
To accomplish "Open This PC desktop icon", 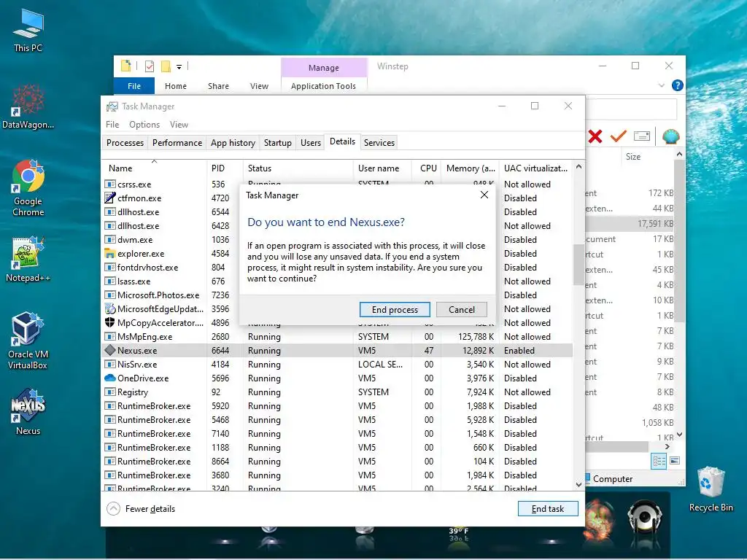I will [x=28, y=31].
